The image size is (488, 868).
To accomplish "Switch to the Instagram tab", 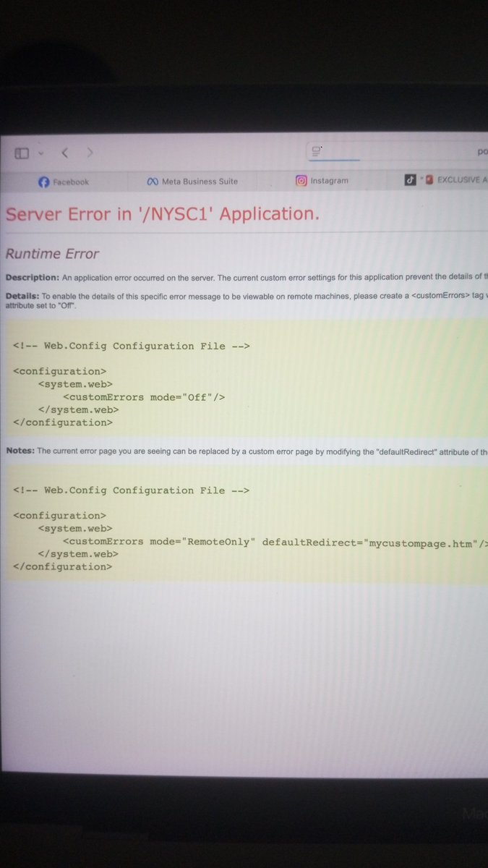I will [322, 181].
